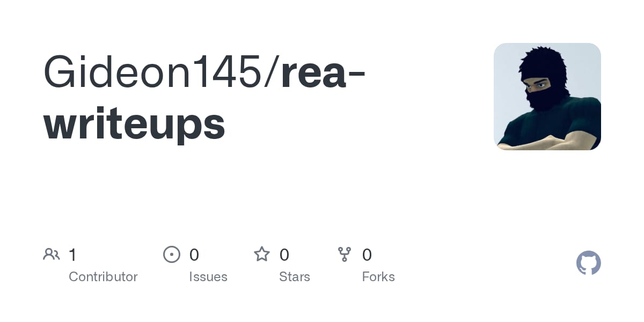Click the fork icon

[x=345, y=254]
